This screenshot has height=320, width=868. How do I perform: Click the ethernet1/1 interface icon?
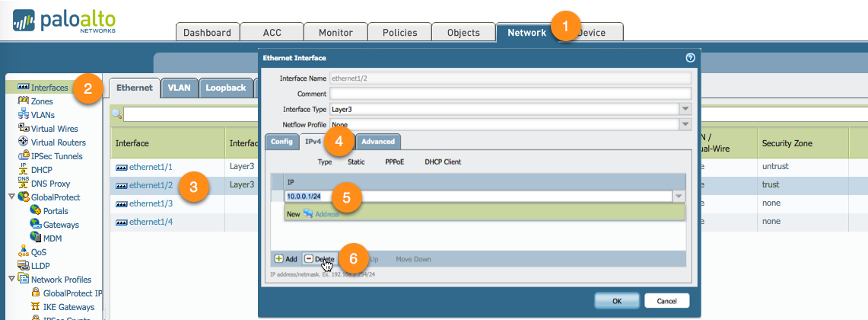point(121,167)
